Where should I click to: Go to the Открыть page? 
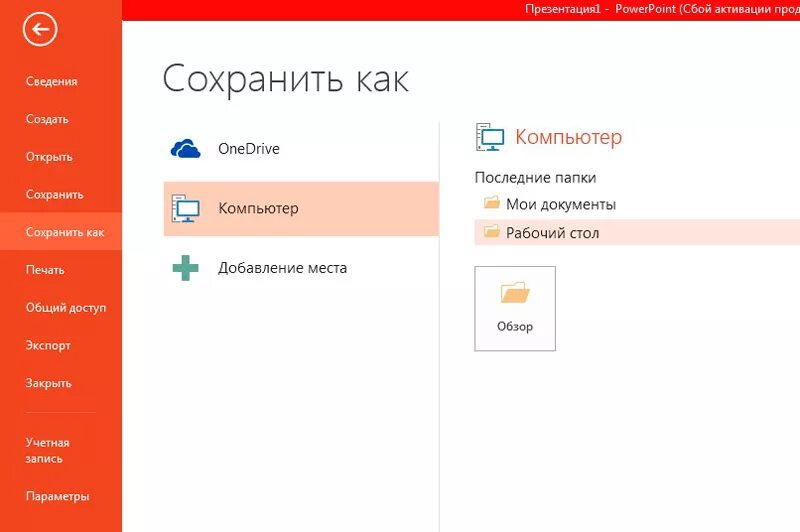(x=49, y=157)
